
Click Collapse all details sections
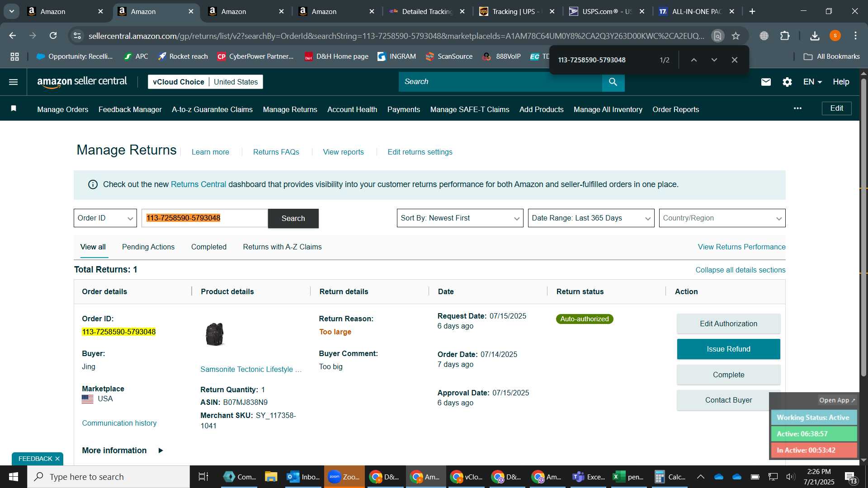[740, 270]
